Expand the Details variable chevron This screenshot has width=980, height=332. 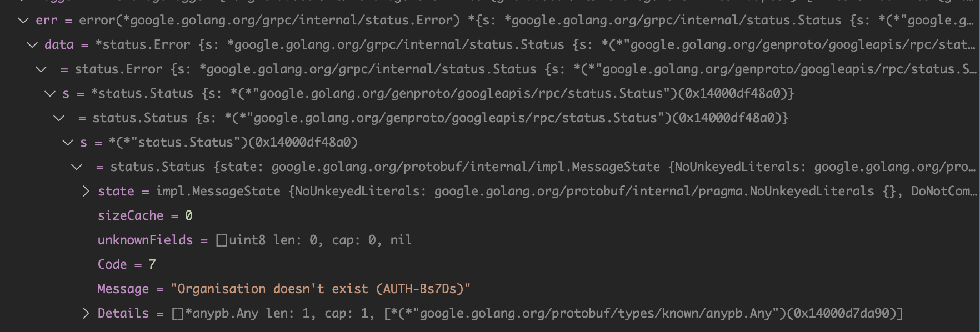point(86,314)
